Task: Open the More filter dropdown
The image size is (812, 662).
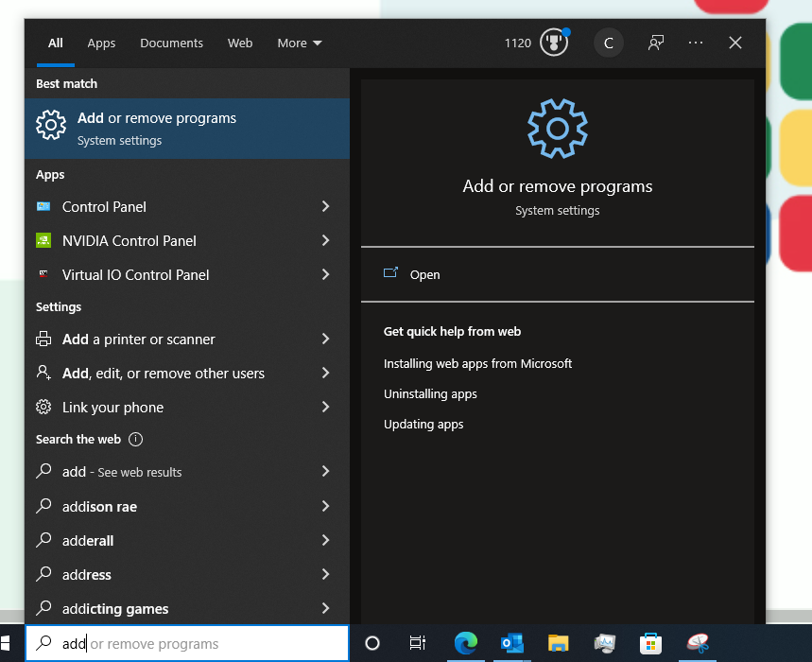Action: [300, 43]
